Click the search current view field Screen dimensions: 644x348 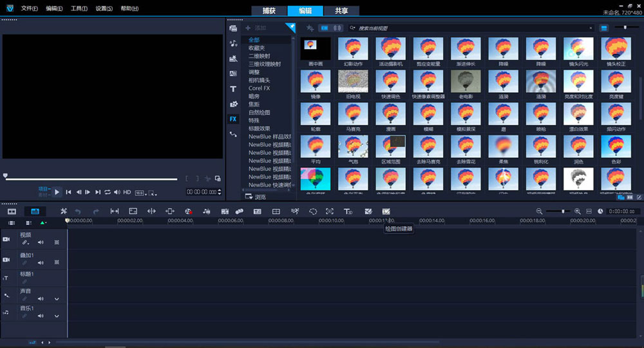point(470,28)
